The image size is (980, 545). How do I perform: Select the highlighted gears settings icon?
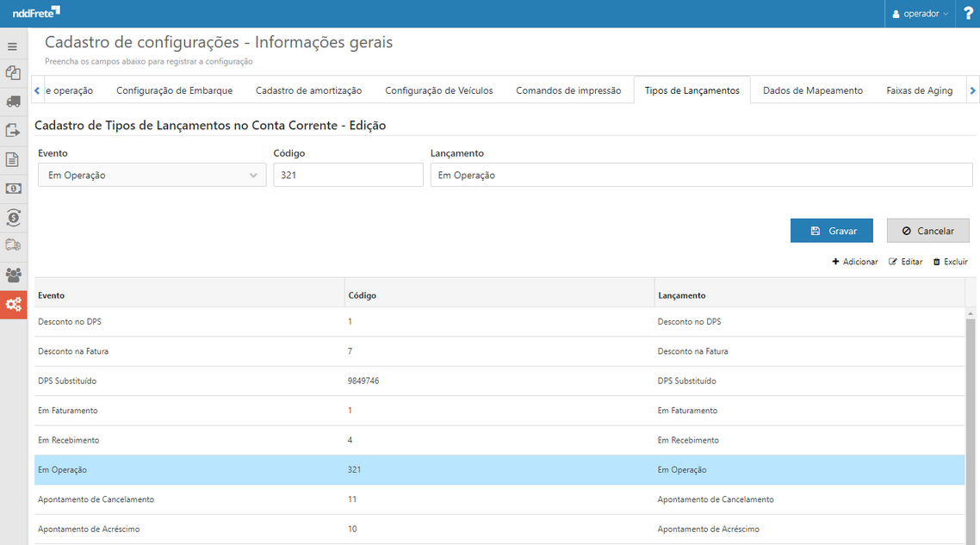(13, 304)
